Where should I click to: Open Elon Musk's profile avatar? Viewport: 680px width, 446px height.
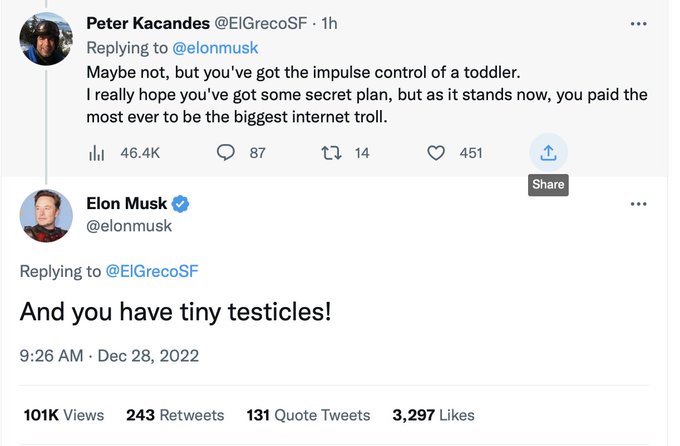tap(46, 215)
